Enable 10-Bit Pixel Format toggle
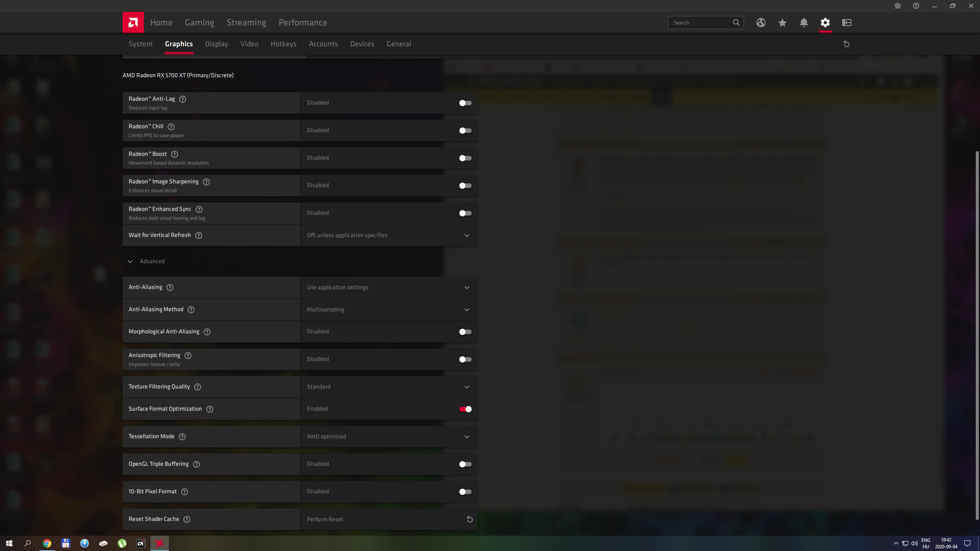The image size is (980, 551). tap(465, 492)
